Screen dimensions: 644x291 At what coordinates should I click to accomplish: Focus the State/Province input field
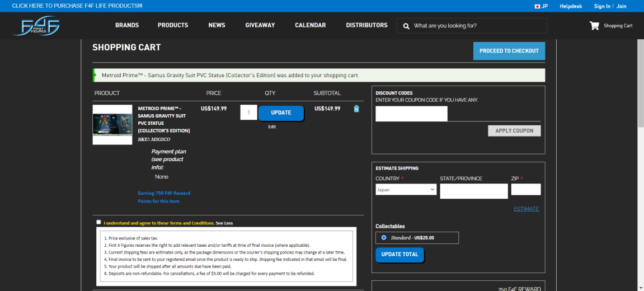point(474,191)
